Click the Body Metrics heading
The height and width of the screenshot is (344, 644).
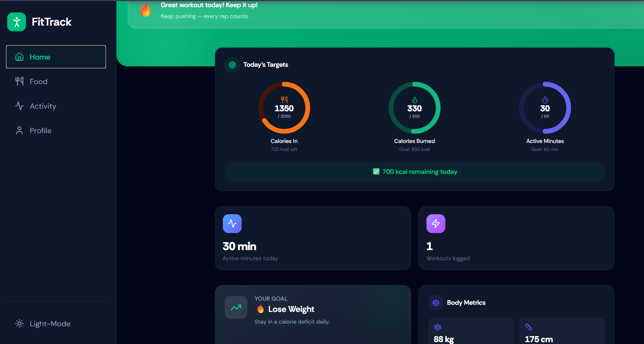tap(466, 303)
